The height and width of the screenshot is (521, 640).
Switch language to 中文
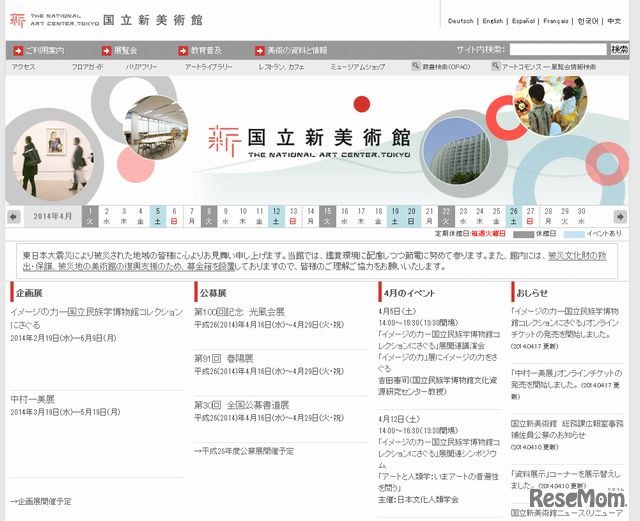tap(614, 21)
